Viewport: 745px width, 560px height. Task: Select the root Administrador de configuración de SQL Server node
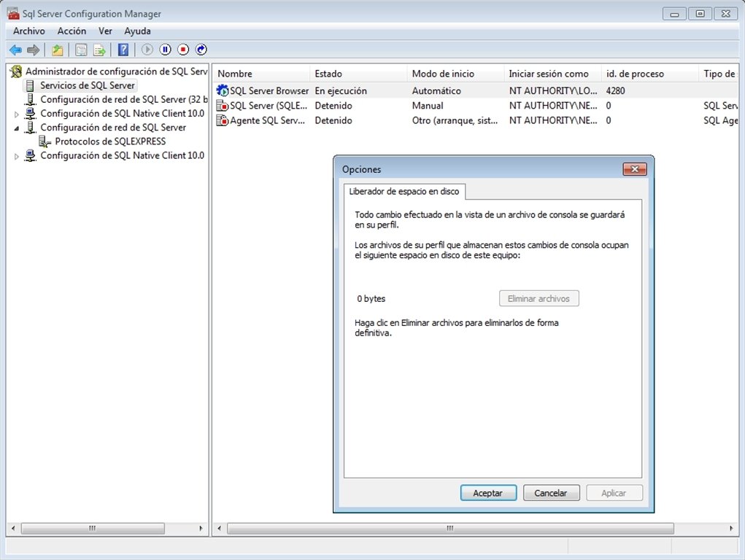117,71
